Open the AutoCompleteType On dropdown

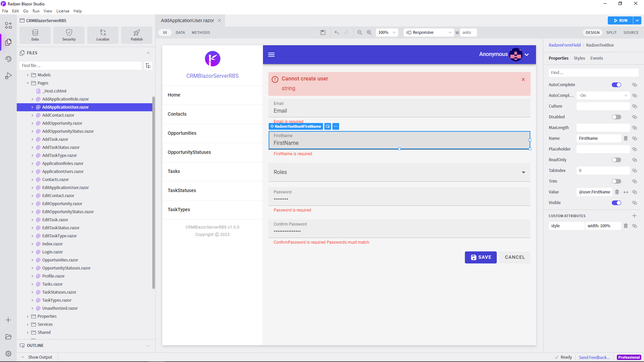click(603, 96)
